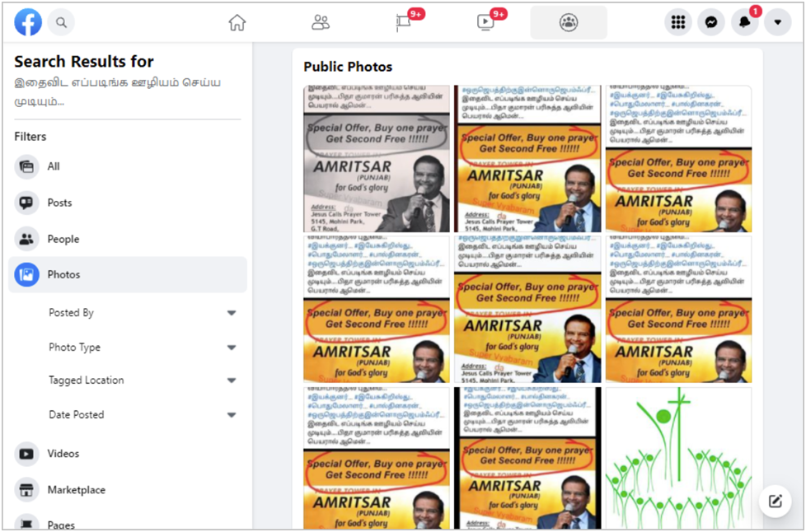Viewport: 806px width, 532px height.
Task: Open account dropdown arrow in top bar
Action: coord(778,22)
